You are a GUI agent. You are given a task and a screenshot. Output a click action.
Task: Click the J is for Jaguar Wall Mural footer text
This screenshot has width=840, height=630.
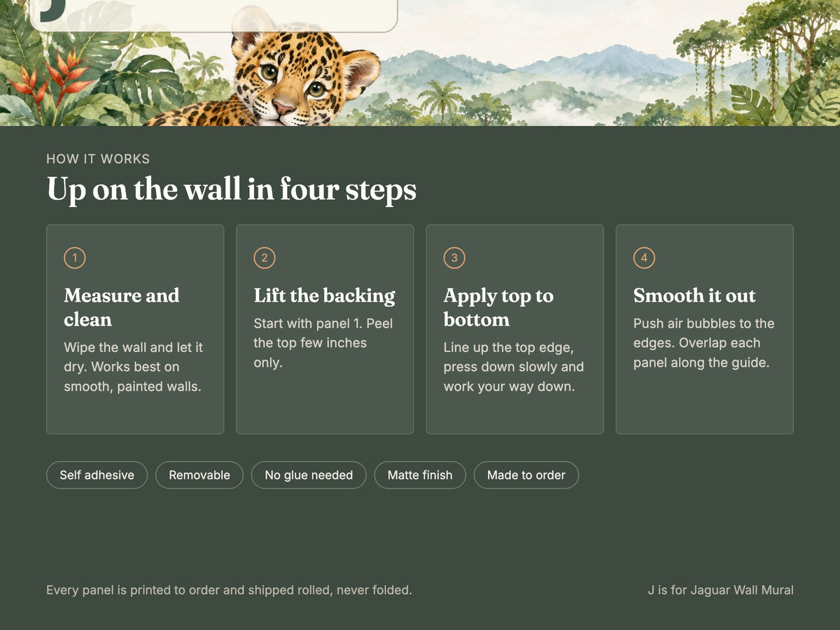coord(720,590)
